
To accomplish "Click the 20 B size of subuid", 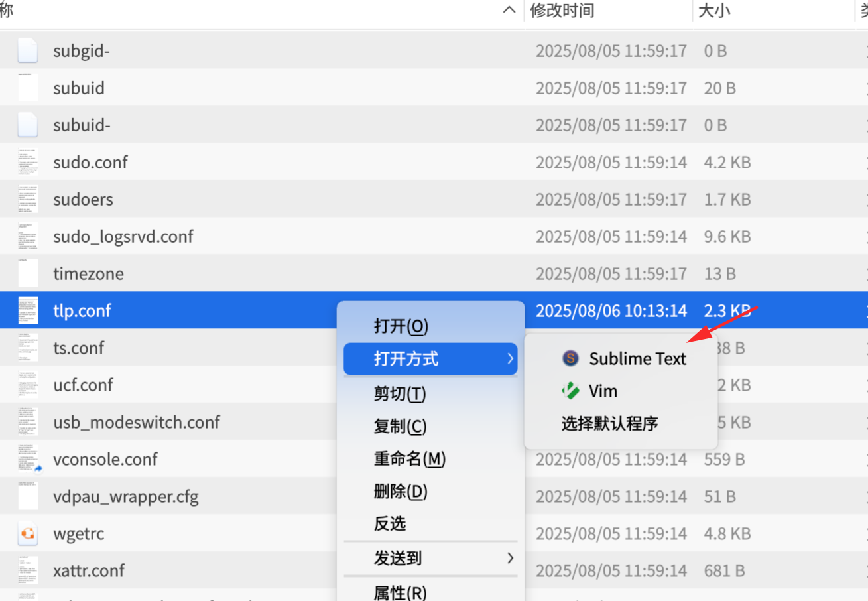I will click(720, 88).
